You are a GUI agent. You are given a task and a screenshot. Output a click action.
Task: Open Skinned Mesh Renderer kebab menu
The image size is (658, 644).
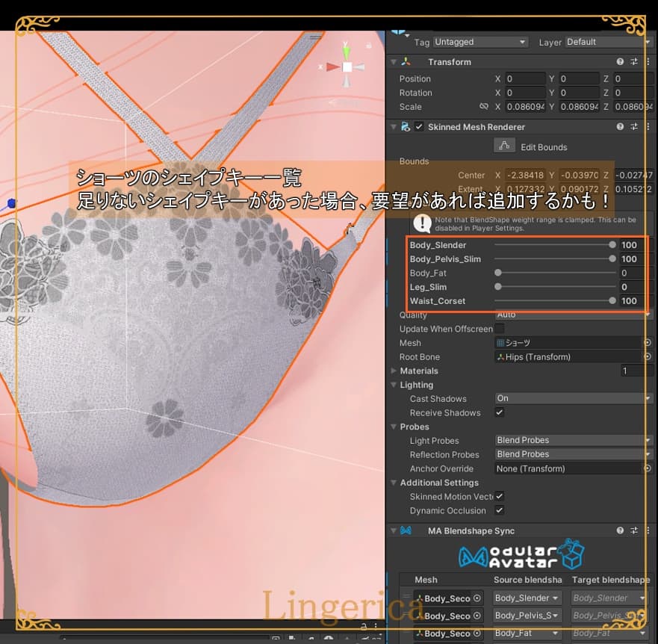coord(647,127)
